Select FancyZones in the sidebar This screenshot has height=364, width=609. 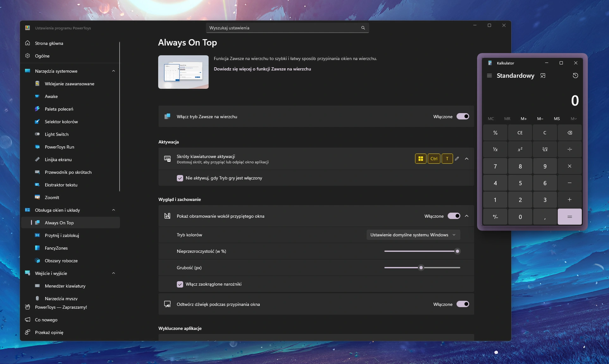click(x=56, y=248)
